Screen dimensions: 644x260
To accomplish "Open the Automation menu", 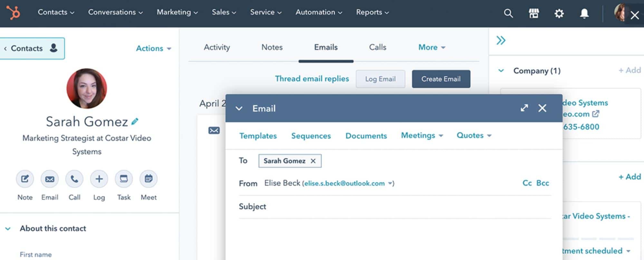I will [x=319, y=12].
